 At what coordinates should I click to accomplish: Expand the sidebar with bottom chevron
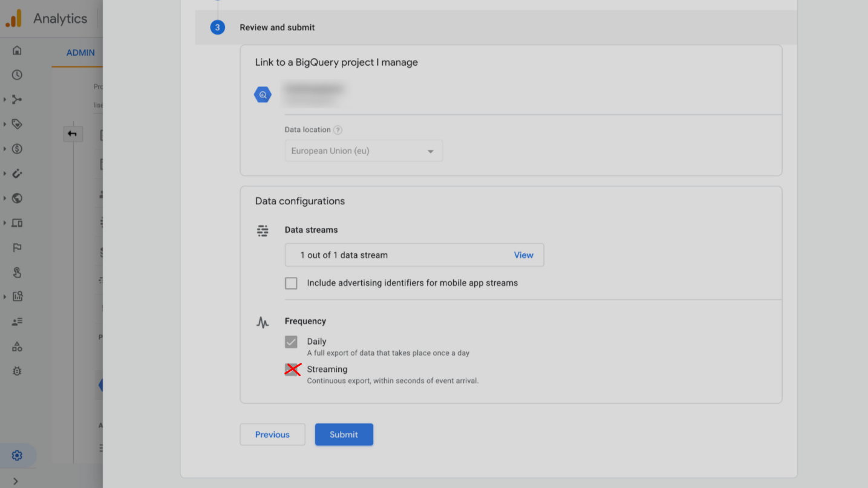click(x=16, y=481)
